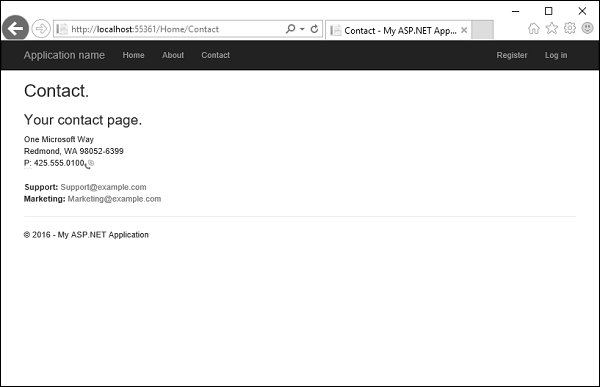
Task: Open a new blank tab
Action: pyautogui.click(x=482, y=30)
